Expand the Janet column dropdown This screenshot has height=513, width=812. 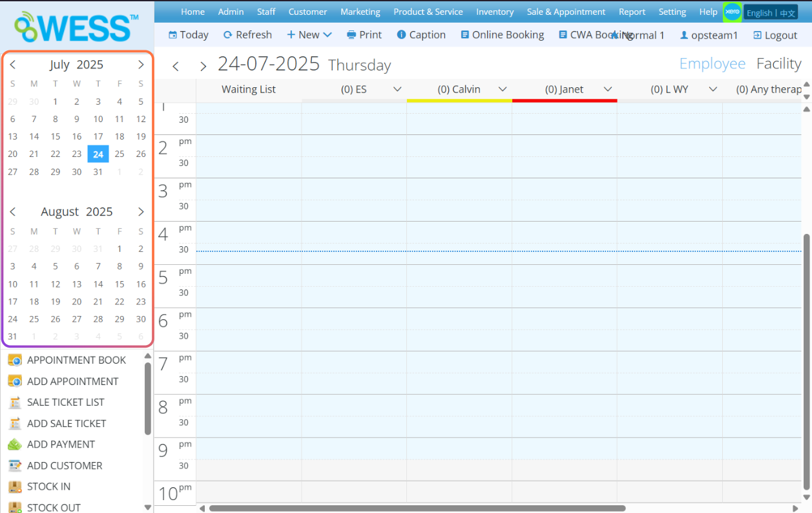click(608, 90)
